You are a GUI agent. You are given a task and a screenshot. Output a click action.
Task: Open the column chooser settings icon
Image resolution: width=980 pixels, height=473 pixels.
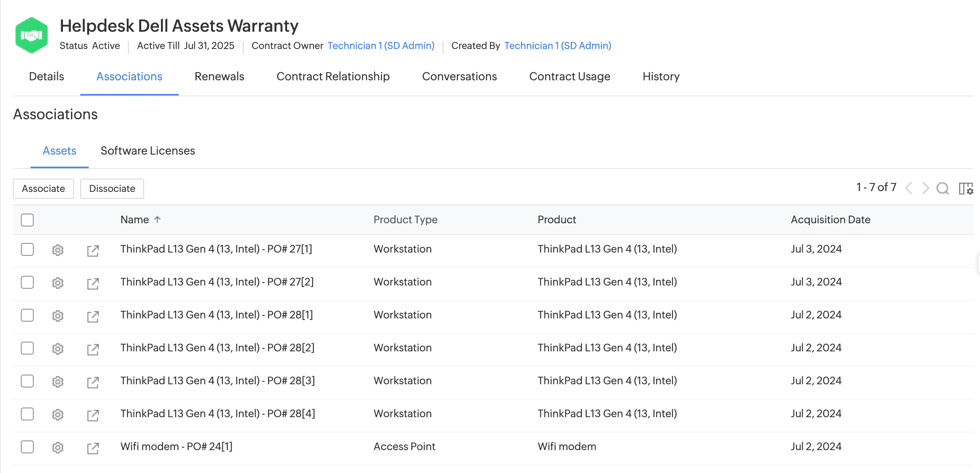(966, 188)
